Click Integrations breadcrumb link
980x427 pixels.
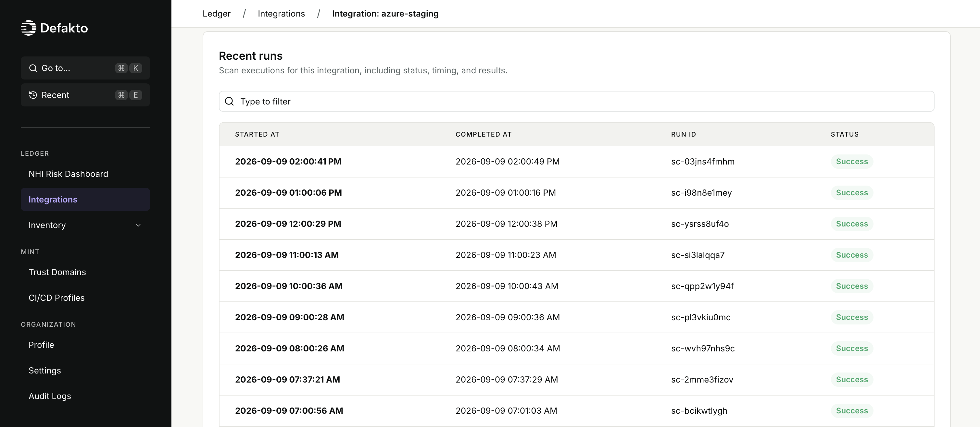(282, 14)
